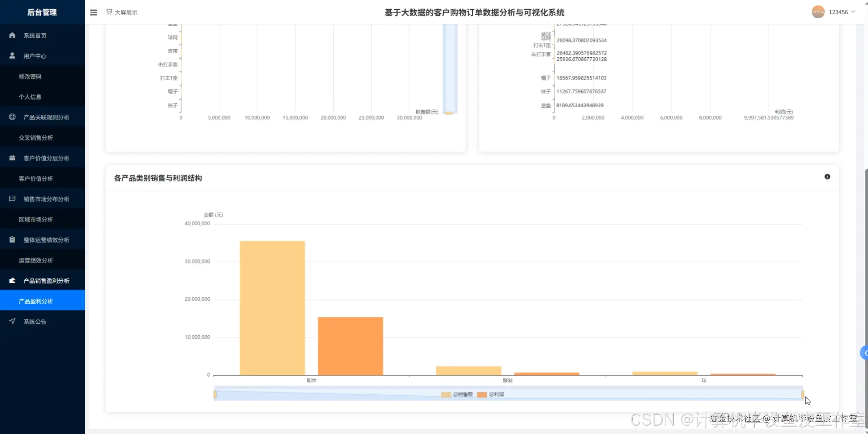Click the 配件 总销售额 bar
868x434 pixels.
pyautogui.click(x=272, y=308)
